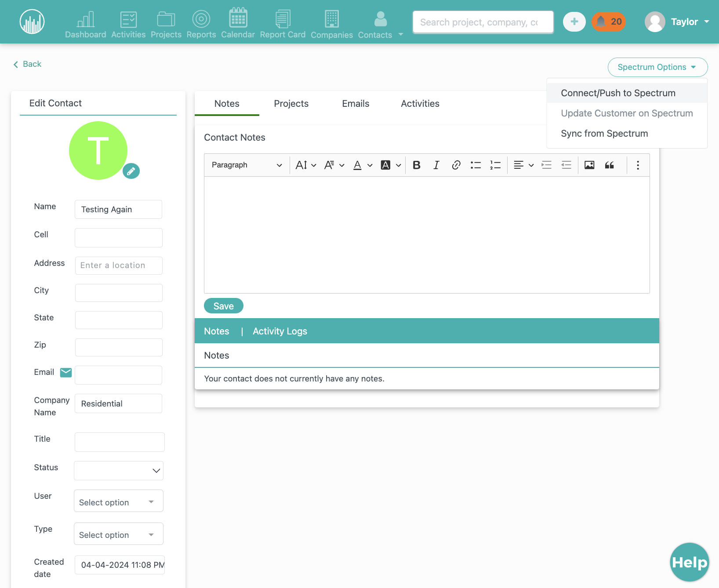This screenshot has height=588, width=719.
Task: Save the contact note
Action: click(224, 306)
